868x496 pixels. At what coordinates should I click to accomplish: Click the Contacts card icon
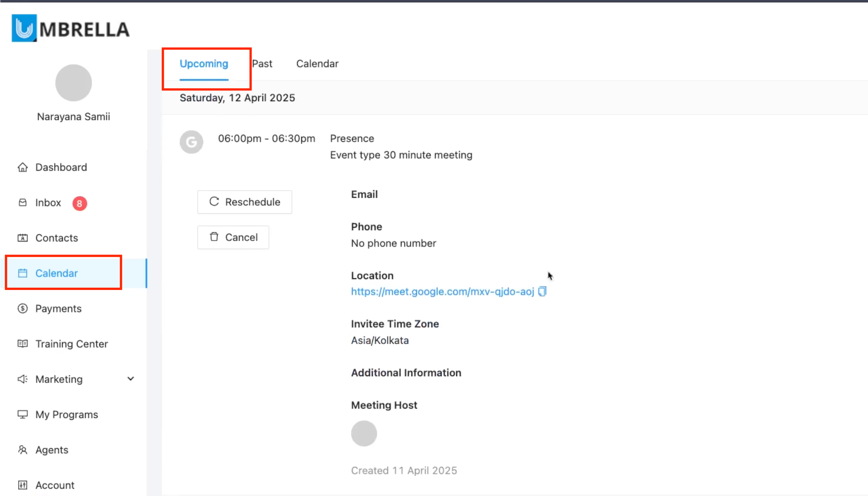[23, 238]
